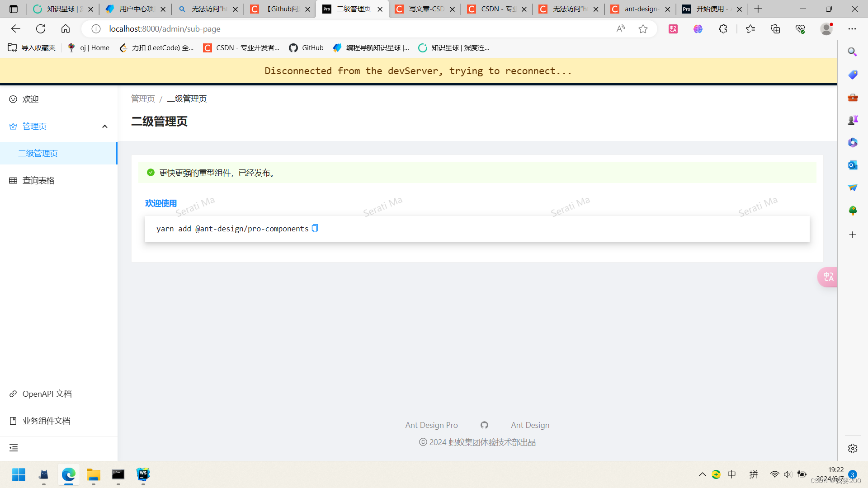This screenshot has height=488, width=868.
Task: Click the 管理页 breadcrumb
Action: 143,99
